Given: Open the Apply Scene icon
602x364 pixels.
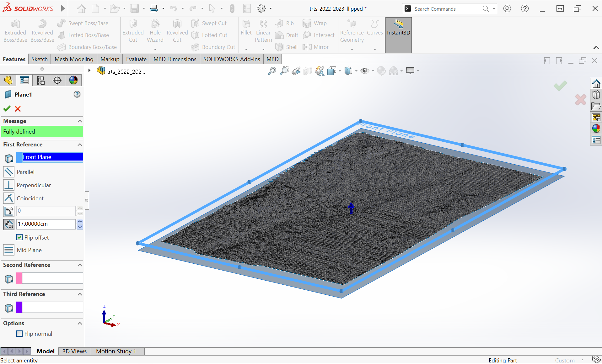Looking at the screenshot, I should pyautogui.click(x=394, y=71).
